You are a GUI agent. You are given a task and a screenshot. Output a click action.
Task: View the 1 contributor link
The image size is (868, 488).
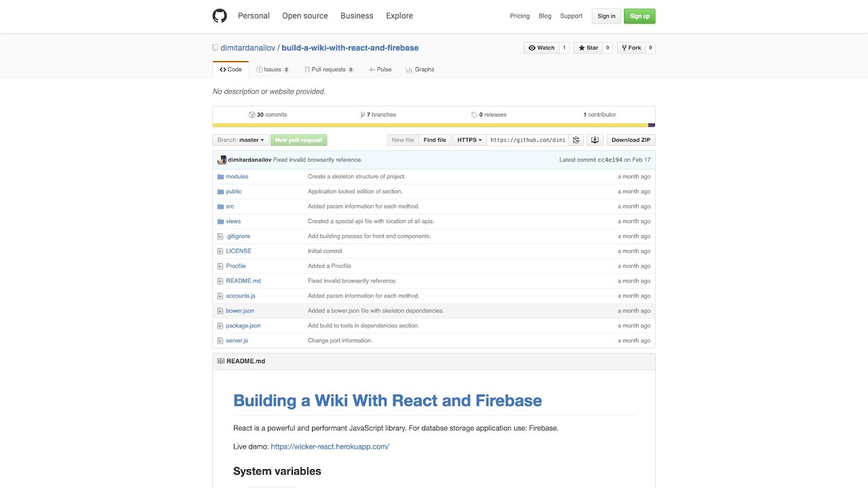[x=599, y=115]
